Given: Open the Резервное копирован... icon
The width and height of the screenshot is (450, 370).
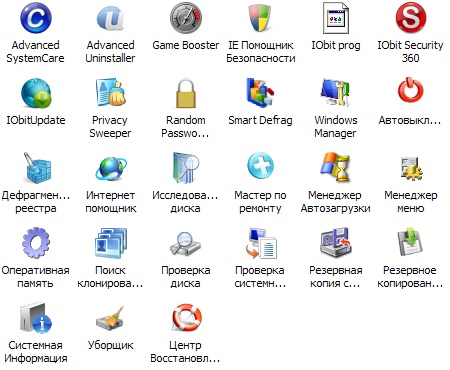Looking at the screenshot, I should (x=410, y=242).
